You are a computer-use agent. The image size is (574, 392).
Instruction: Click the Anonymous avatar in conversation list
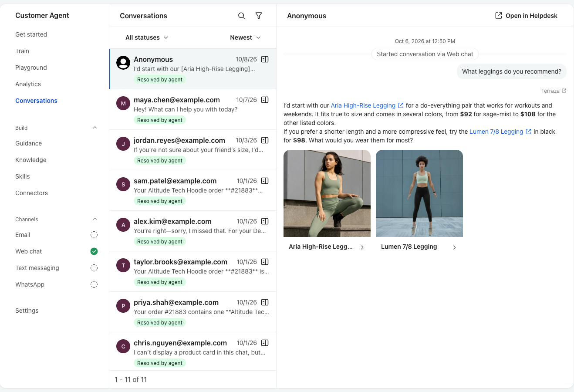coord(123,63)
